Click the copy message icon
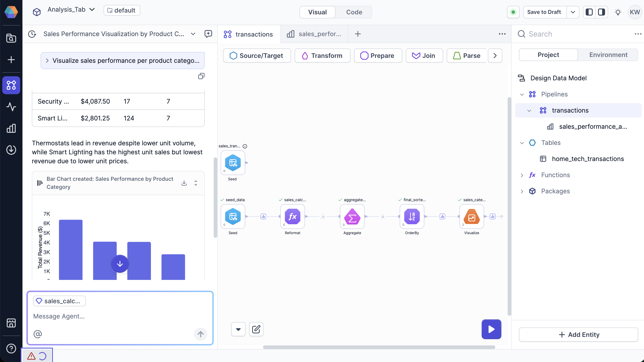 point(201,76)
